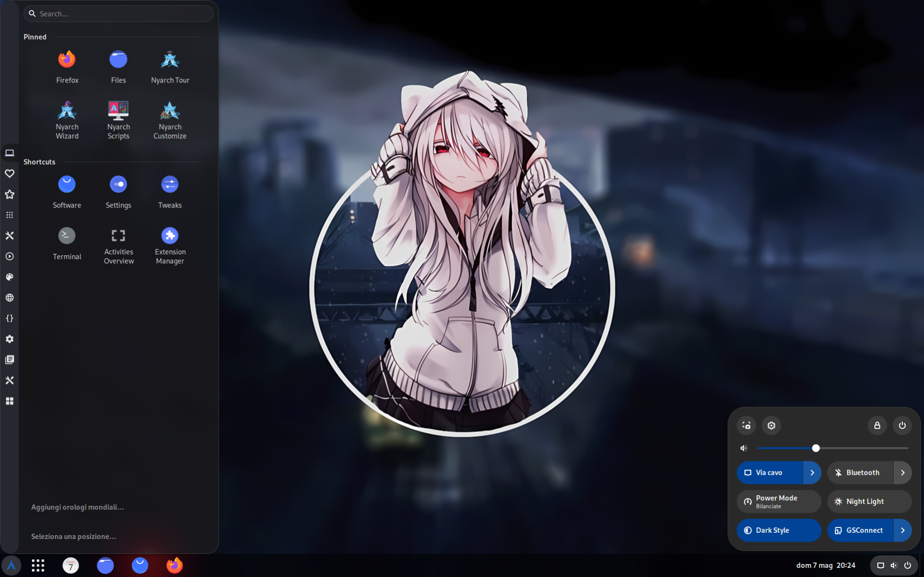This screenshot has width=924, height=577.
Task: Toggle Bluetooth on
Action: pos(860,472)
